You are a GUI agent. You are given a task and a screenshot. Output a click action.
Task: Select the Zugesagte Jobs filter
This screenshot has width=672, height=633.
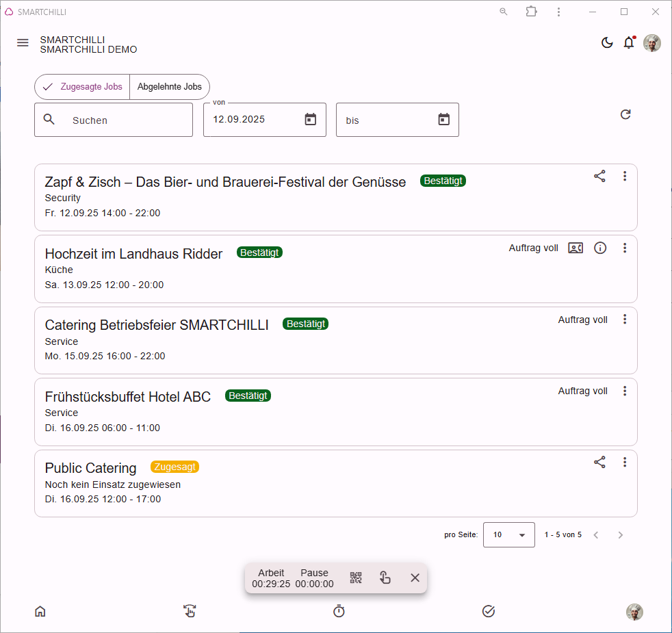click(82, 87)
